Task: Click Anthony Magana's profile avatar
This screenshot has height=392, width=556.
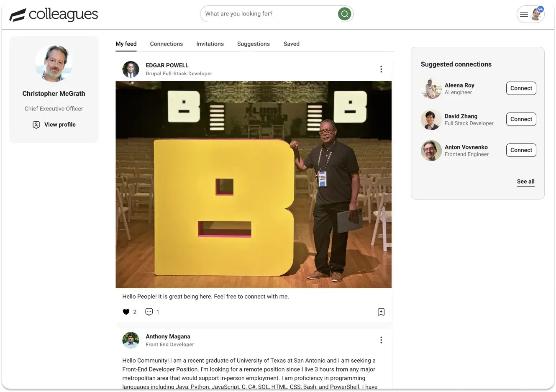Action: 131,341
